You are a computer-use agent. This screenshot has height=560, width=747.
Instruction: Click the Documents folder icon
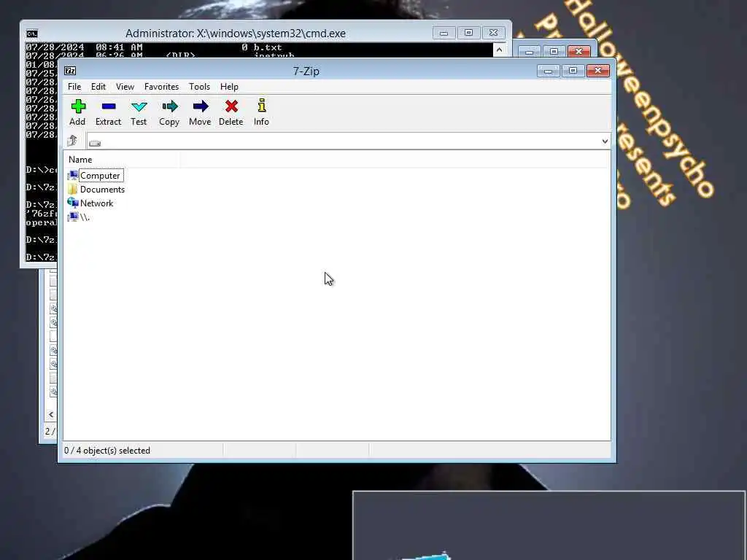(73, 189)
